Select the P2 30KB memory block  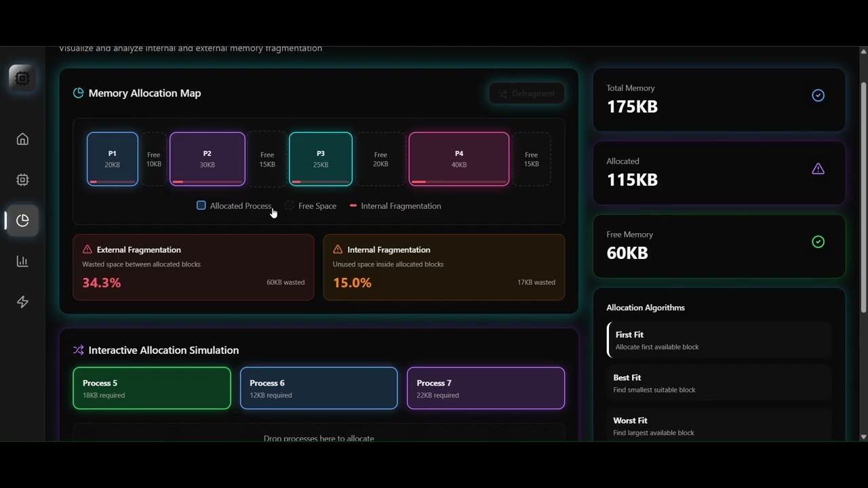tap(208, 159)
